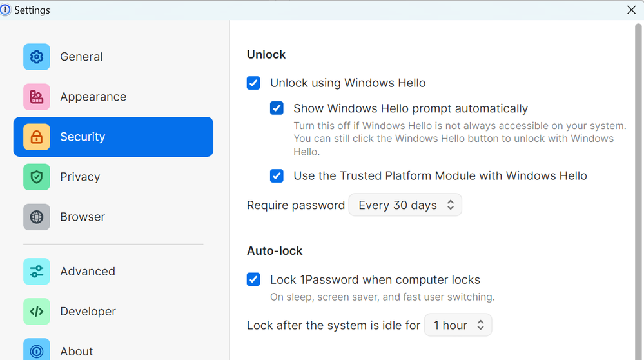The image size is (644, 360).
Task: Select the Developer label in sidebar
Action: pos(88,311)
